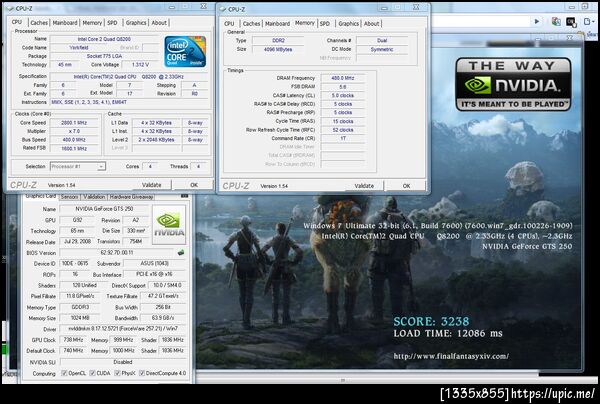The width and height of the screenshot is (600, 404).
Task: Click the Row Refresh '52 clocks' value
Action: pos(343,130)
